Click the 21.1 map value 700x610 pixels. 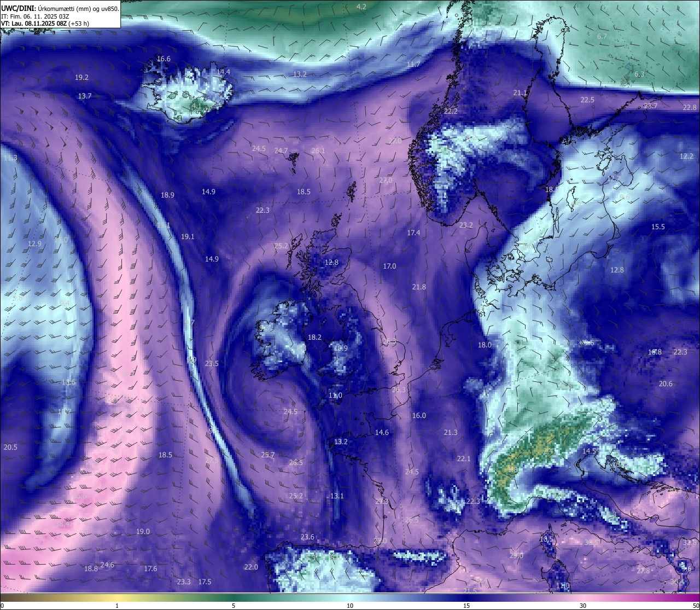pyautogui.click(x=520, y=93)
